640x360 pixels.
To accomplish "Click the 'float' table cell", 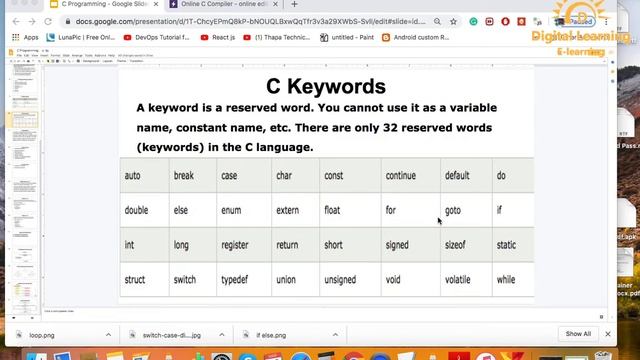I will [350, 210].
